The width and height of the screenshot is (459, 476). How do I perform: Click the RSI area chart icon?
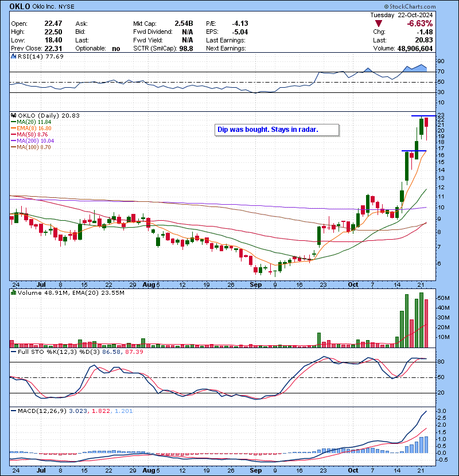click(13, 56)
